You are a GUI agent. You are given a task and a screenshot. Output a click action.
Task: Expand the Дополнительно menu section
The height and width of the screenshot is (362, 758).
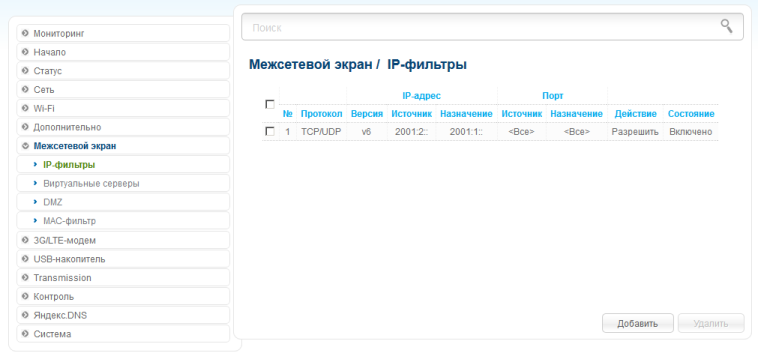(123, 127)
